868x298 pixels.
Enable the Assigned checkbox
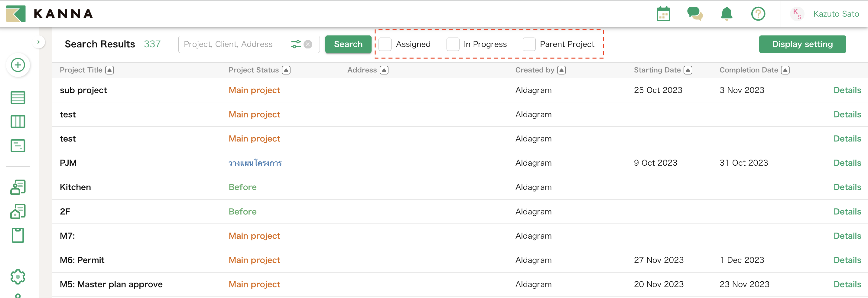385,44
